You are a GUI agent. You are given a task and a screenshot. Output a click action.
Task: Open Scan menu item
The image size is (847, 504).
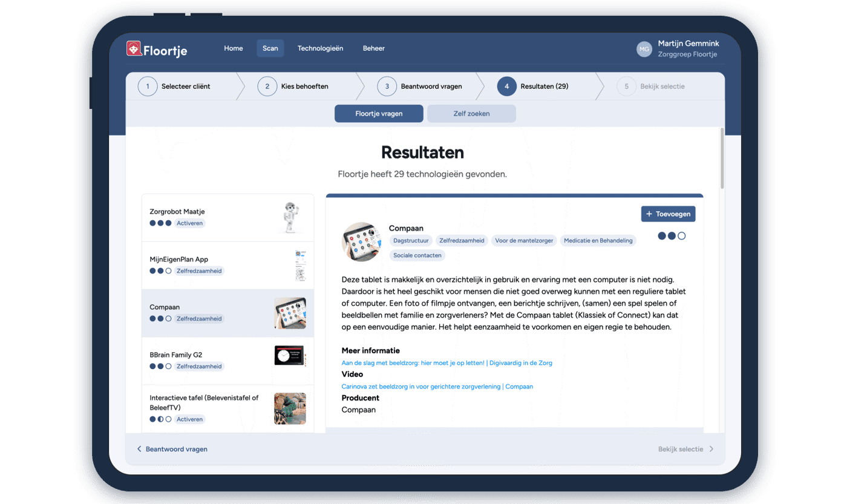click(270, 48)
